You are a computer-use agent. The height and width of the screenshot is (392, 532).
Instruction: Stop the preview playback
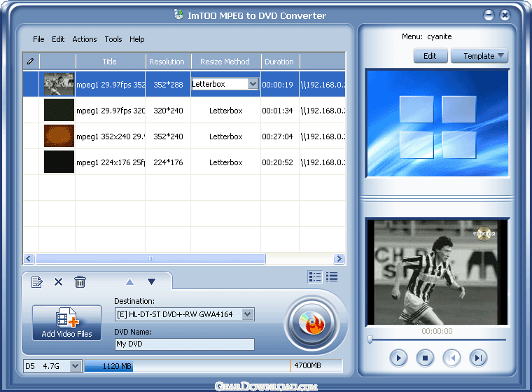[425, 358]
